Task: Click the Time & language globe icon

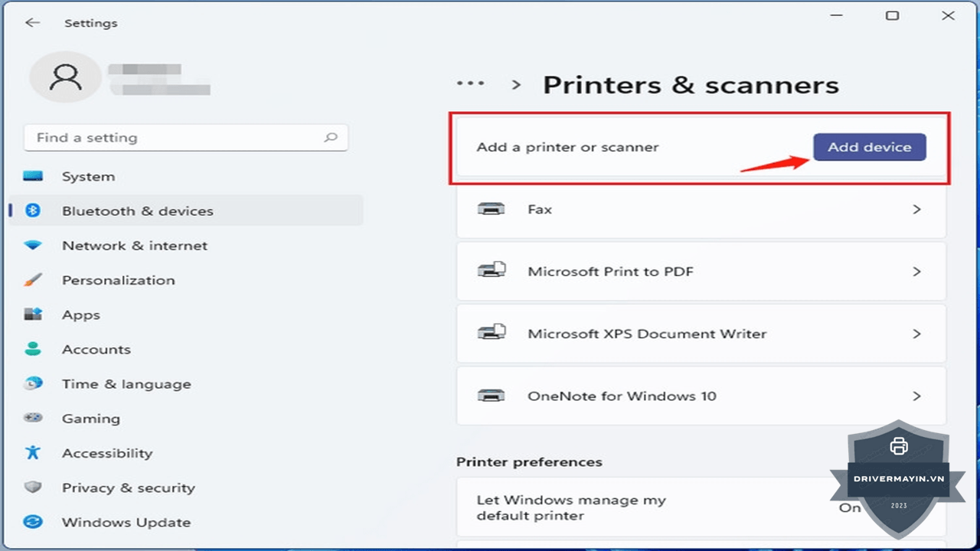Action: click(x=33, y=384)
